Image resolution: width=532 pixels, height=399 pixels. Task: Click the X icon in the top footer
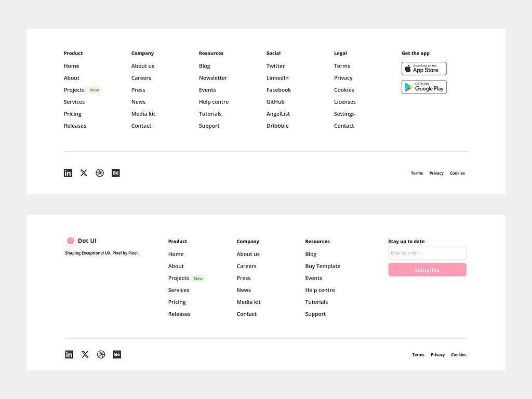click(84, 173)
